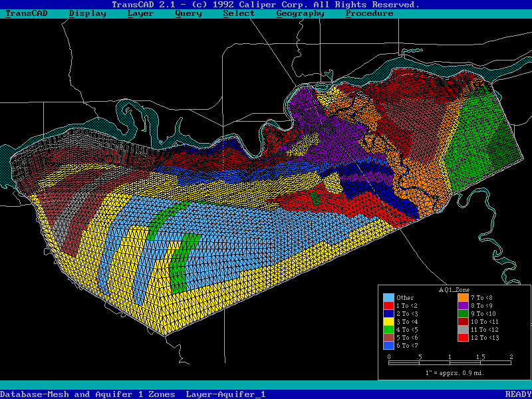Select the orange '7 To <8' legend swatch
Viewport: 532px width, 399px height.
point(462,297)
